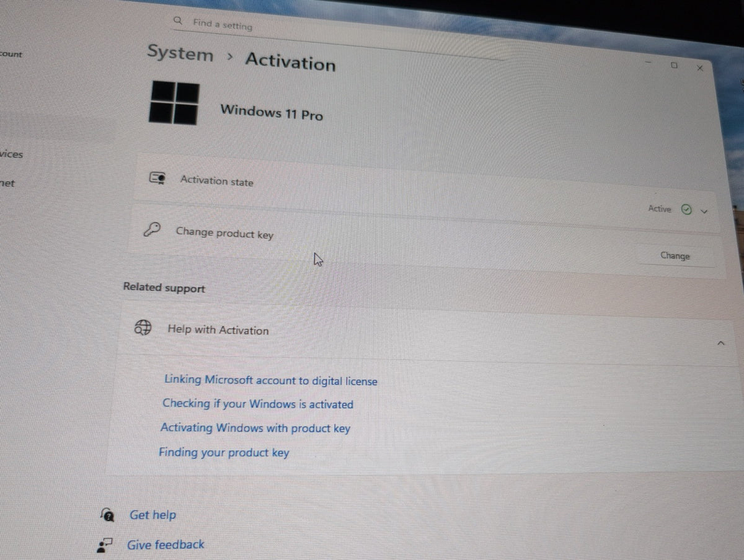This screenshot has height=560, width=744.
Task: Open Checking if your Windows is activated
Action: pos(258,404)
